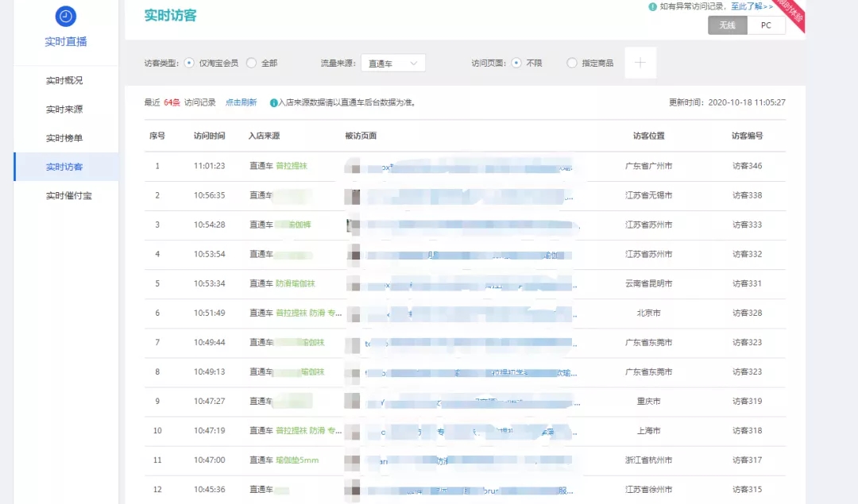Click the info icon before 入店来源数据 notice
The height and width of the screenshot is (504, 858).
coord(273,102)
